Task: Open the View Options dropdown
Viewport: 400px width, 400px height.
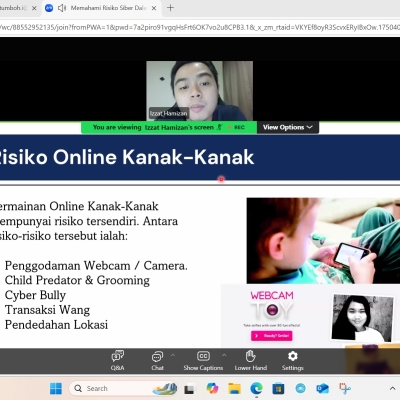Action: 288,127
